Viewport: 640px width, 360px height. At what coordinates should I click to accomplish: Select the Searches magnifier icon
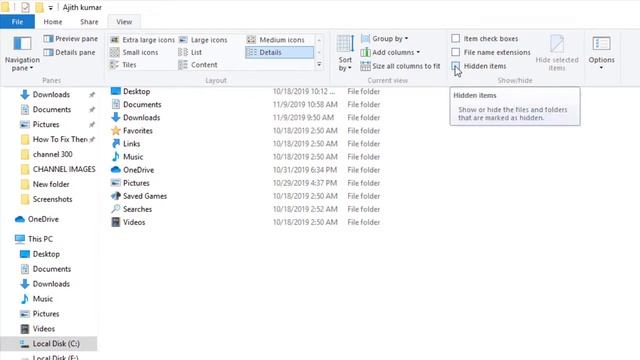tap(116, 209)
